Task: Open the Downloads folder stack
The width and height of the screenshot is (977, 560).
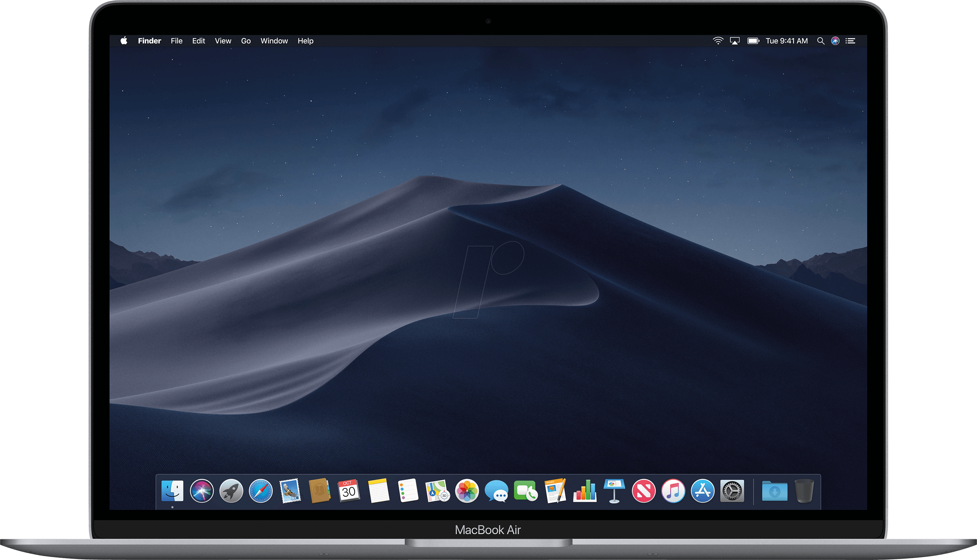Action: [774, 491]
